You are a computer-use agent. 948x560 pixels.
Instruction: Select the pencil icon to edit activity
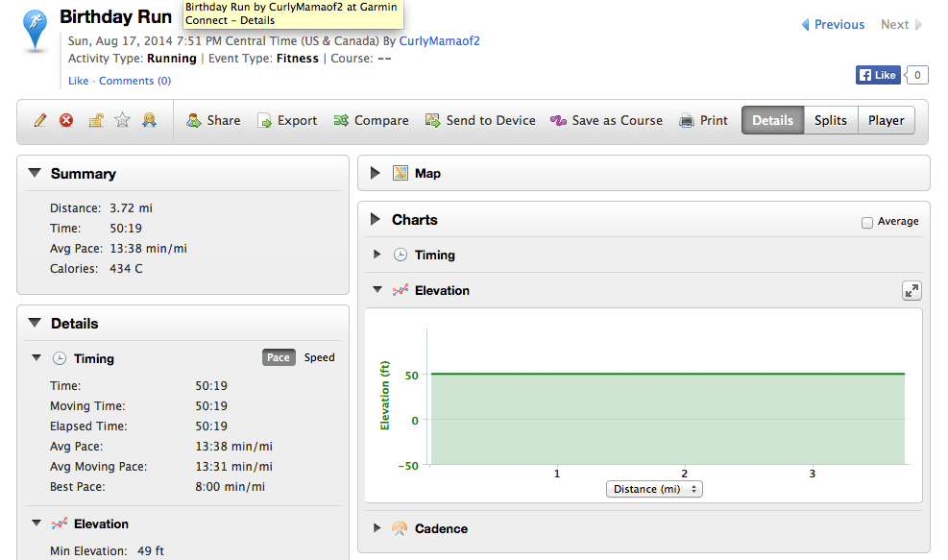[39, 120]
